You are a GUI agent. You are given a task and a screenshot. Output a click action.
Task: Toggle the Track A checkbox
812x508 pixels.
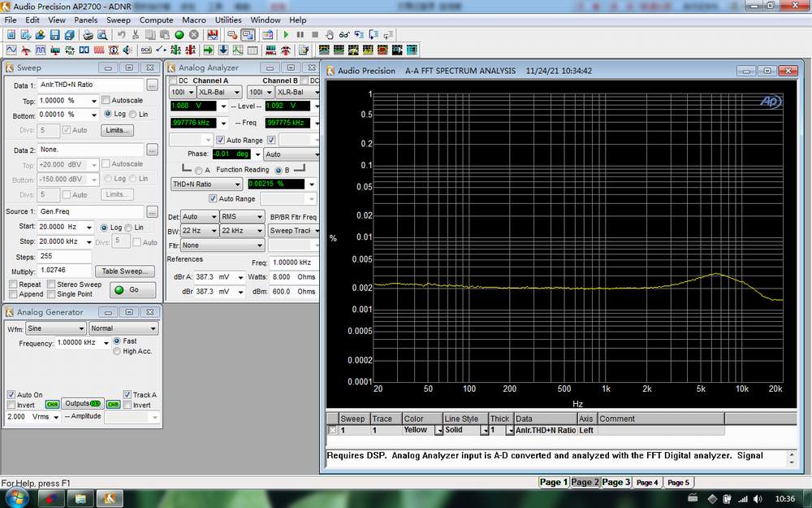(x=127, y=394)
